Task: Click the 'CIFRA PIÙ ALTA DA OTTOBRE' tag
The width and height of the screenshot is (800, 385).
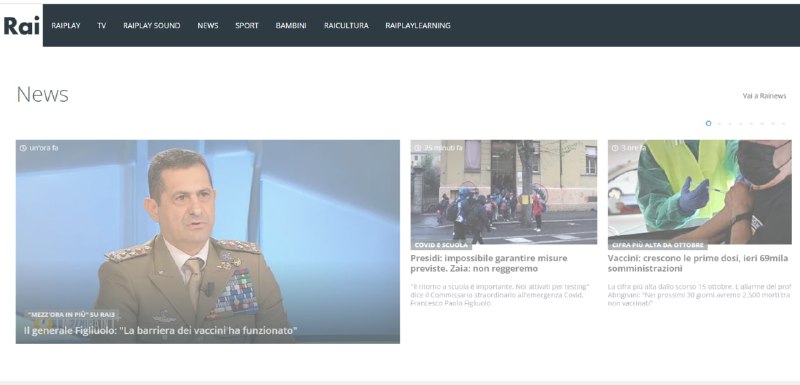Action: point(658,245)
